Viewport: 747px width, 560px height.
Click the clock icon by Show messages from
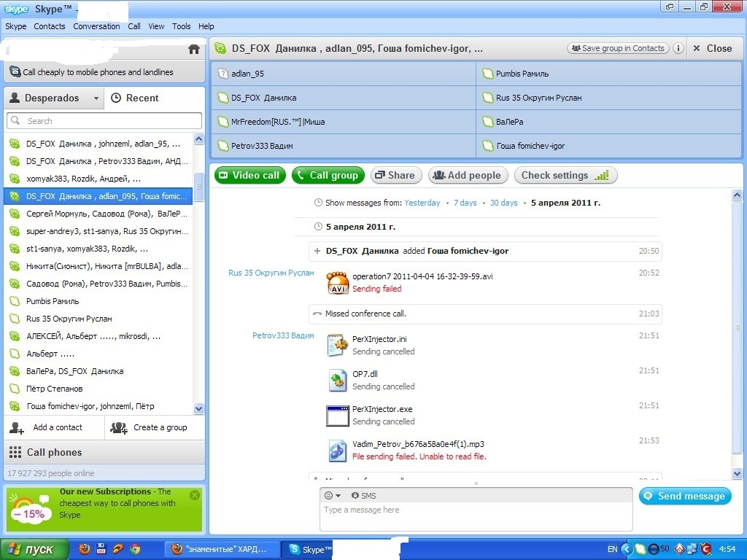click(318, 203)
